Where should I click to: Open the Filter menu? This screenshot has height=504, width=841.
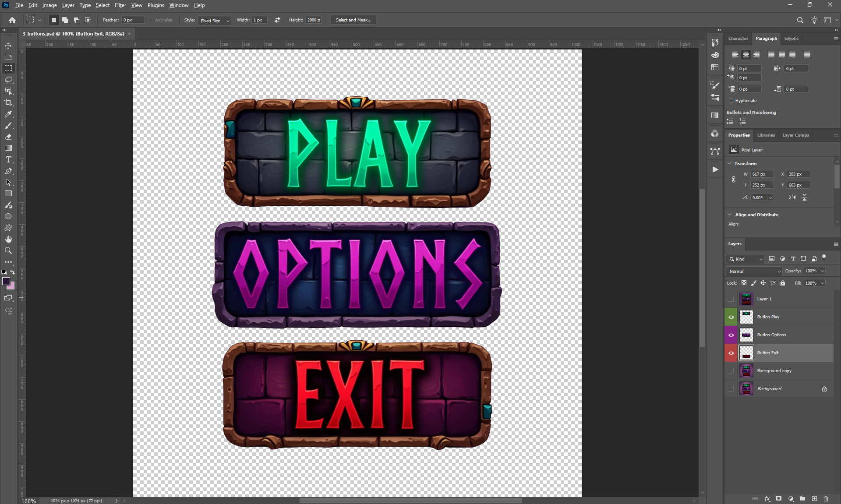tap(120, 5)
